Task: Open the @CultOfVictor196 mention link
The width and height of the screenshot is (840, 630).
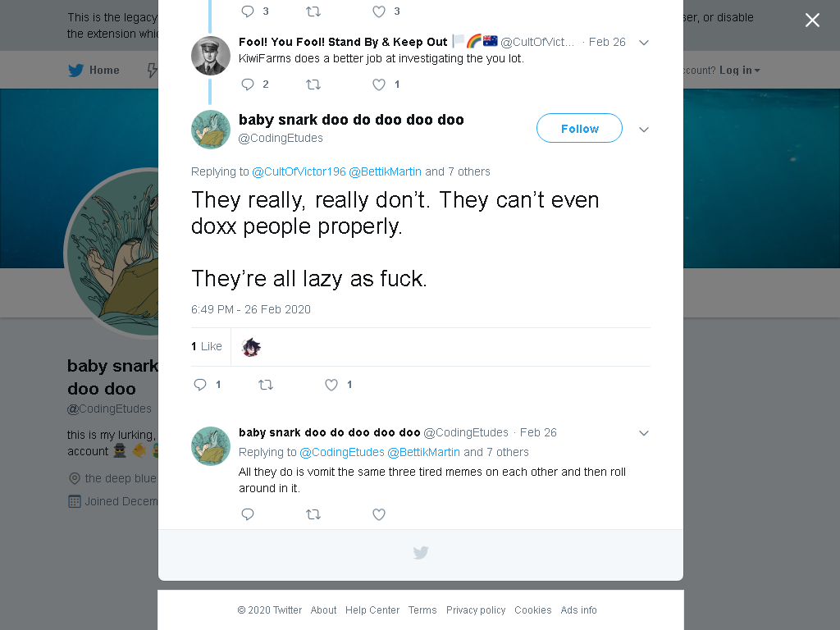Action: click(x=299, y=171)
